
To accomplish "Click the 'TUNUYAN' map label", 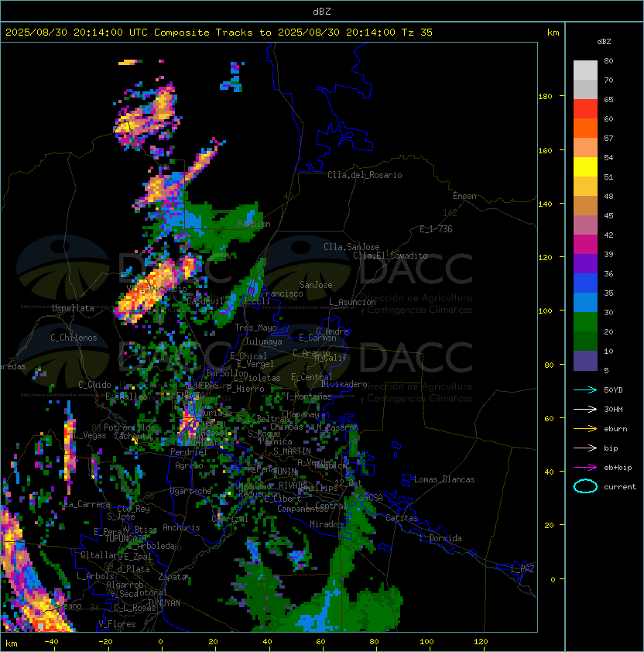I will point(164,603).
